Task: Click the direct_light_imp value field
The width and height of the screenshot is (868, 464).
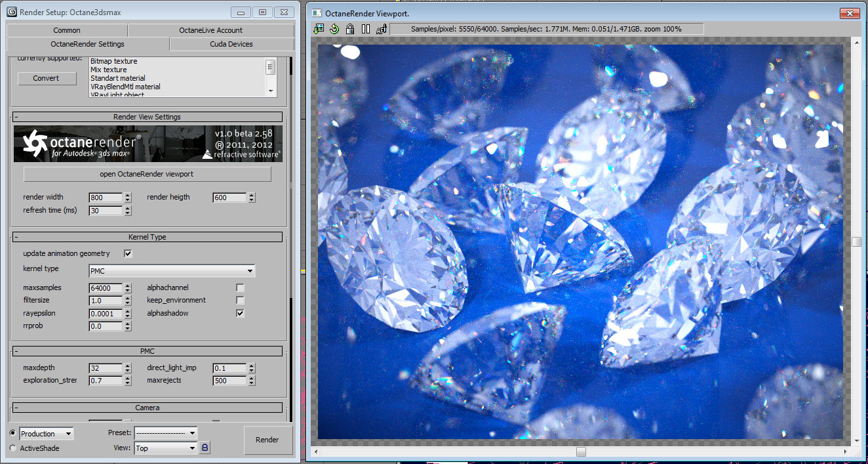Action: click(229, 368)
